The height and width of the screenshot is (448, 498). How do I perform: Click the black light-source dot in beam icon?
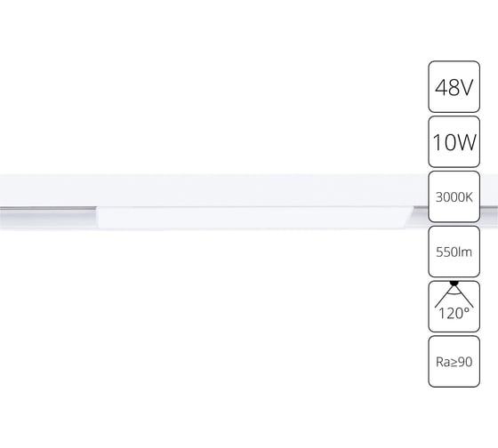[454, 283]
